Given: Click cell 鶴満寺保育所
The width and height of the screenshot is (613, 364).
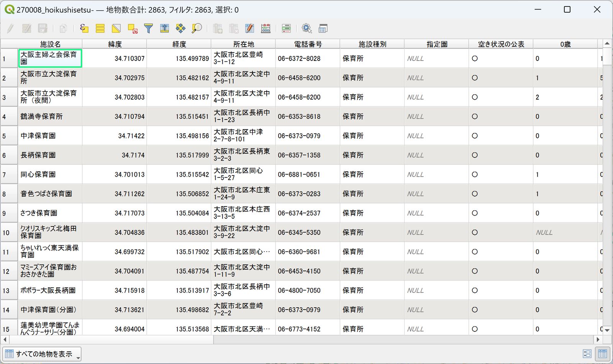Looking at the screenshot, I should pos(50,116).
